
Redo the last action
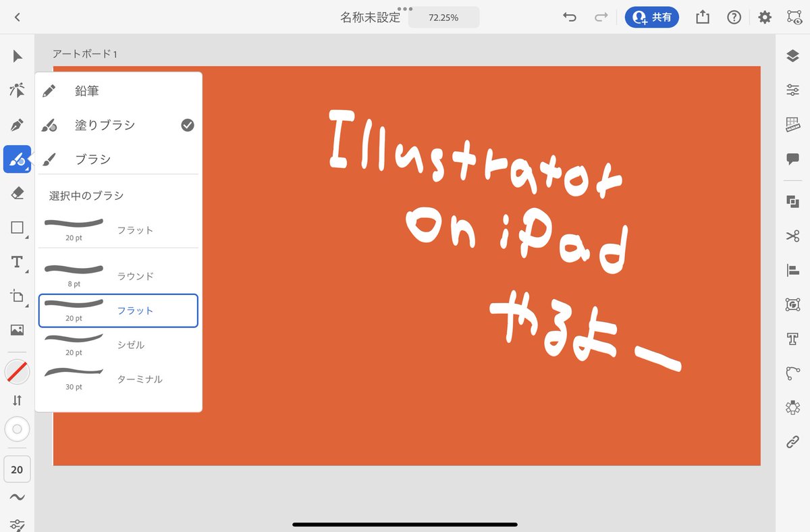tap(601, 18)
